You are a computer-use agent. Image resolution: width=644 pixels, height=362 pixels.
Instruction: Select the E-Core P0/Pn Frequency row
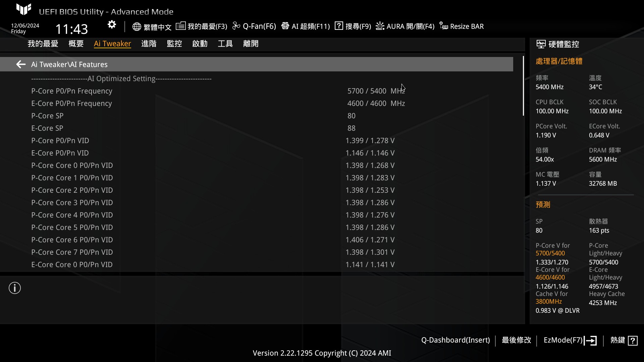[x=257, y=103]
